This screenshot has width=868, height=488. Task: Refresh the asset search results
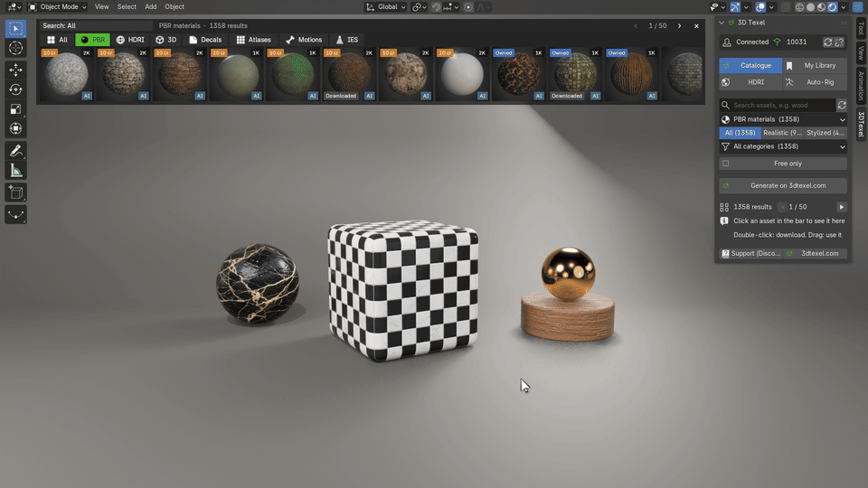click(842, 105)
